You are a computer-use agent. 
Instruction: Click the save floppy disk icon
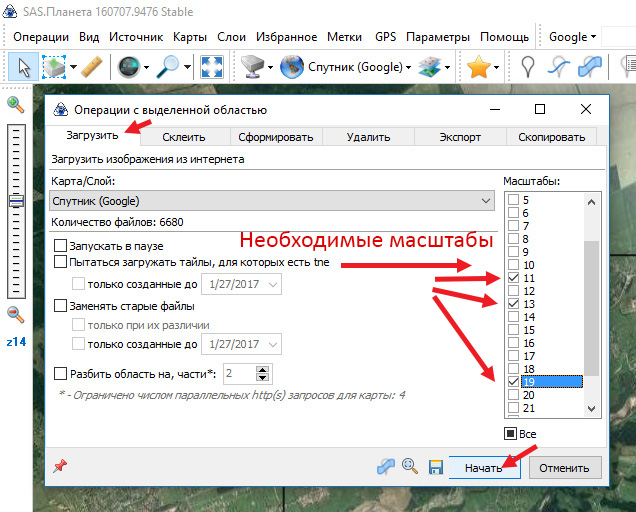coord(435,467)
